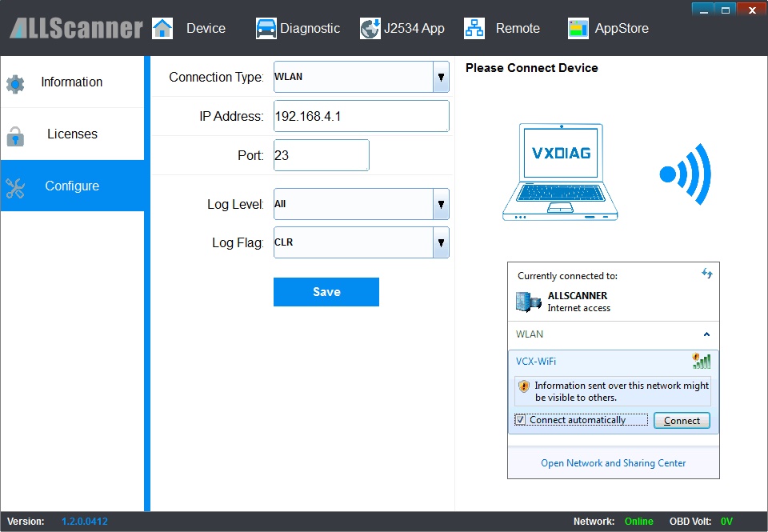Click the J2534 App globe icon
Screen dimensions: 768x532
pyautogui.click(x=370, y=29)
